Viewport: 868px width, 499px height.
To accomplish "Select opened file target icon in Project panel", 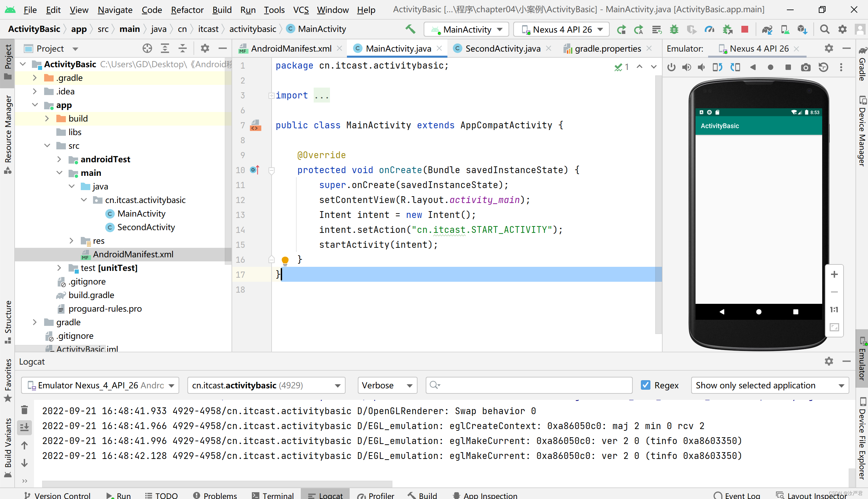I will tap(147, 49).
